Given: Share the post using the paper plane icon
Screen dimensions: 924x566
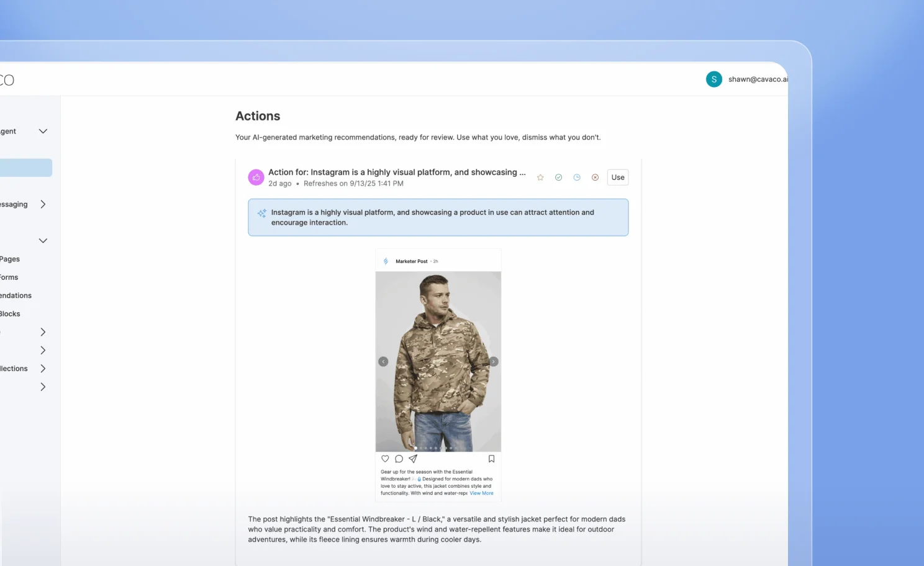Looking at the screenshot, I should 413,459.
